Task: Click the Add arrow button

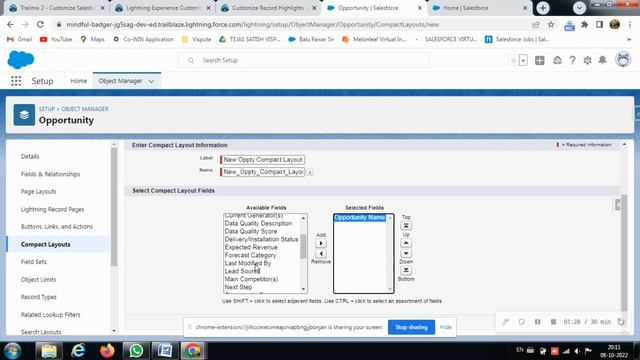Action: coord(321,243)
